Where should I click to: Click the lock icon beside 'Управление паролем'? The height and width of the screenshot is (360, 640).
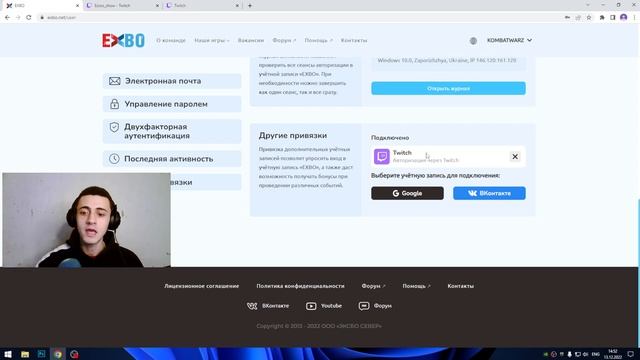[114, 104]
